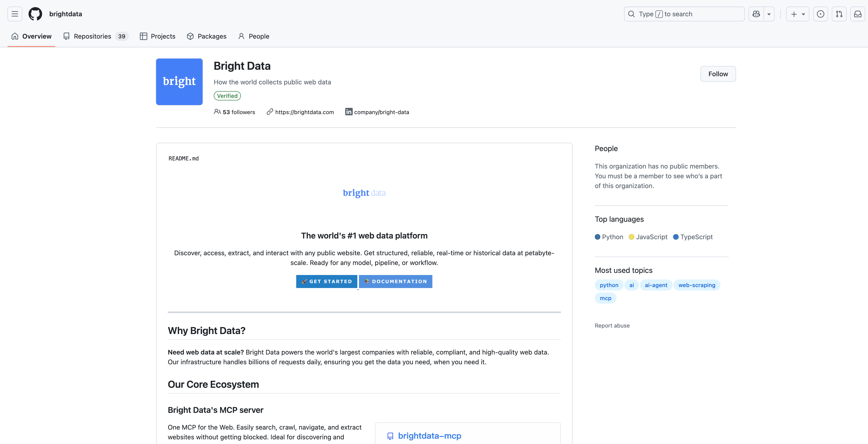The image size is (868, 444).
Task: Click the README.md file label
Action: click(184, 159)
